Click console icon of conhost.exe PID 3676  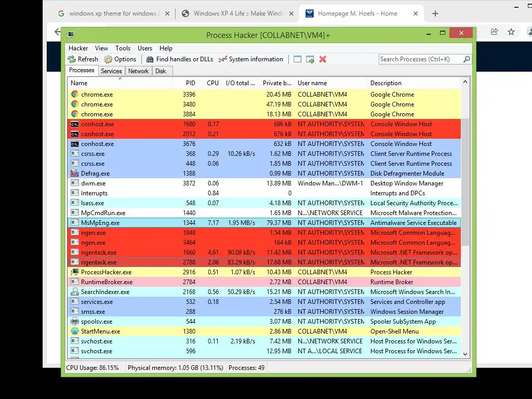point(75,144)
